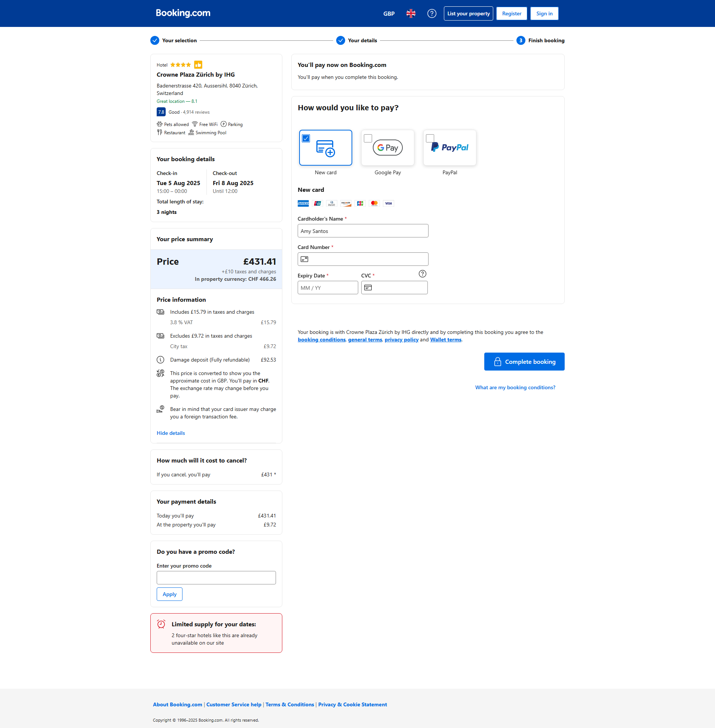Open the UK flag language selector

click(411, 13)
